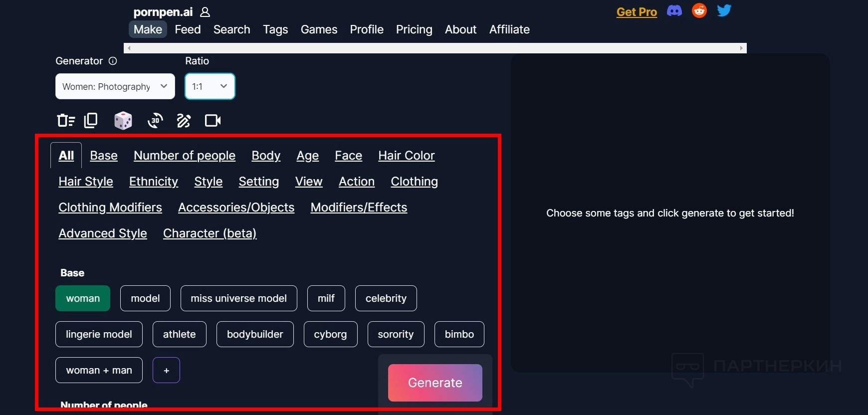This screenshot has width=868, height=415.
Task: Toggle the 'woman + man' tag
Action: pyautogui.click(x=99, y=370)
